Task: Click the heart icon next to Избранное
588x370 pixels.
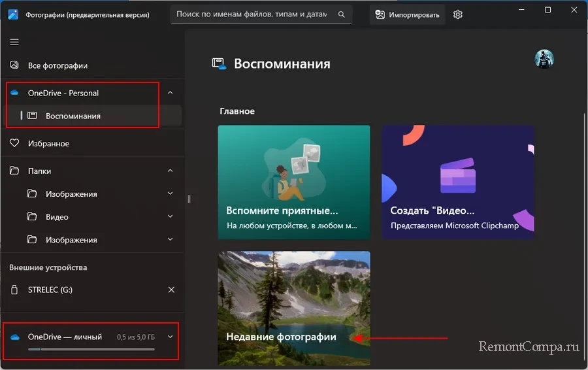Action: pos(14,143)
